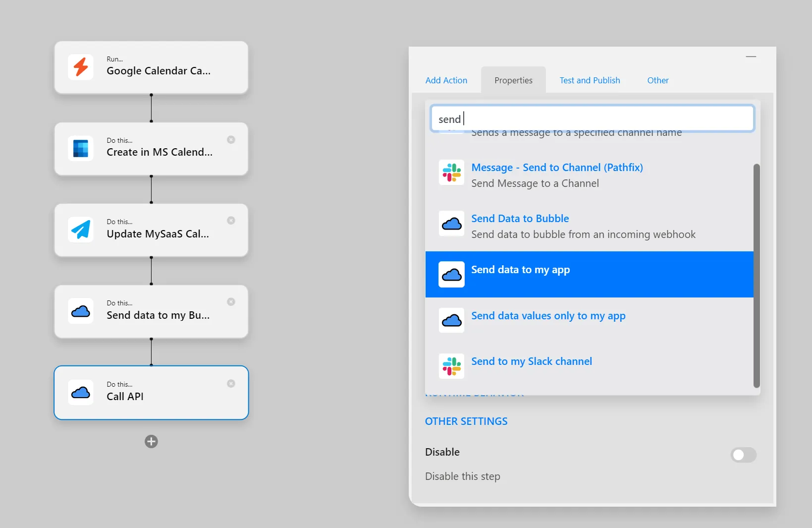The width and height of the screenshot is (812, 528).
Task: Remove the Send data to my Bu... step
Action: (x=231, y=302)
